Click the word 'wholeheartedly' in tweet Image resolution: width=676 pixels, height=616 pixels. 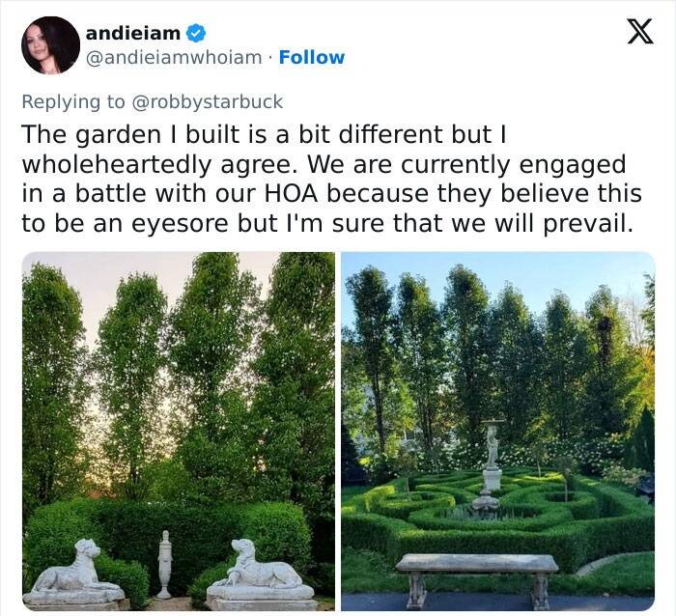pyautogui.click(x=117, y=164)
